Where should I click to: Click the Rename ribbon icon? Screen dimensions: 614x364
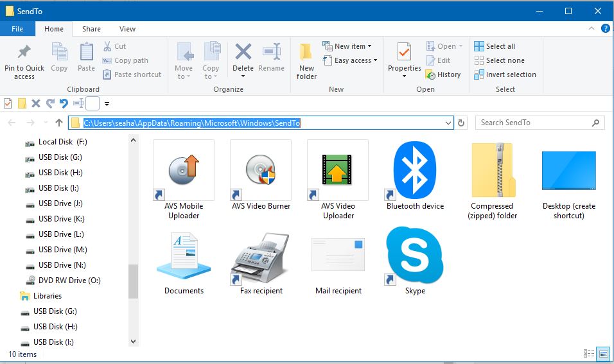272,51
